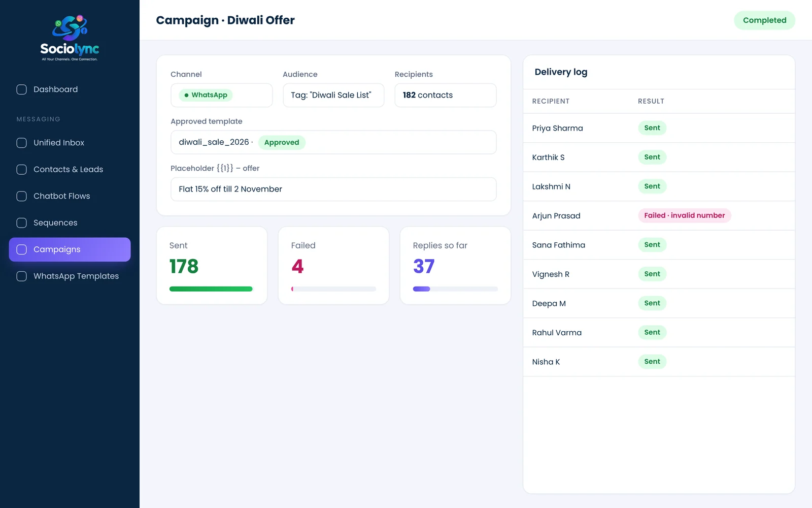Viewport: 812px width, 508px height.
Task: Click the Placeholder {{1}} – offer label
Action: tap(215, 168)
